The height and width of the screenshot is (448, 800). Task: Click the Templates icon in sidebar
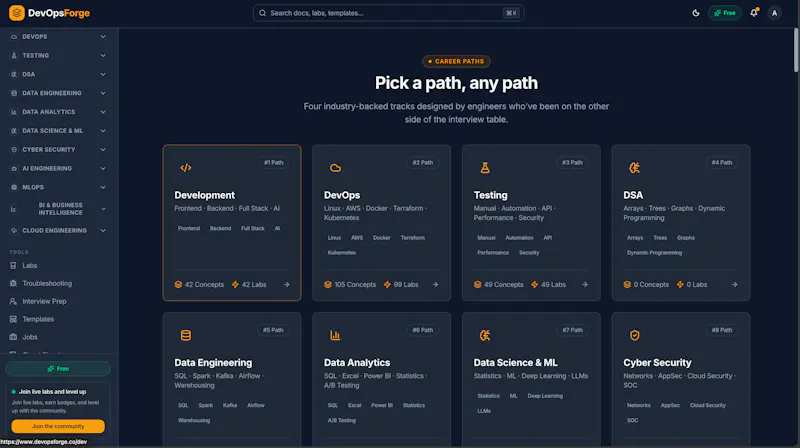[x=13, y=319]
